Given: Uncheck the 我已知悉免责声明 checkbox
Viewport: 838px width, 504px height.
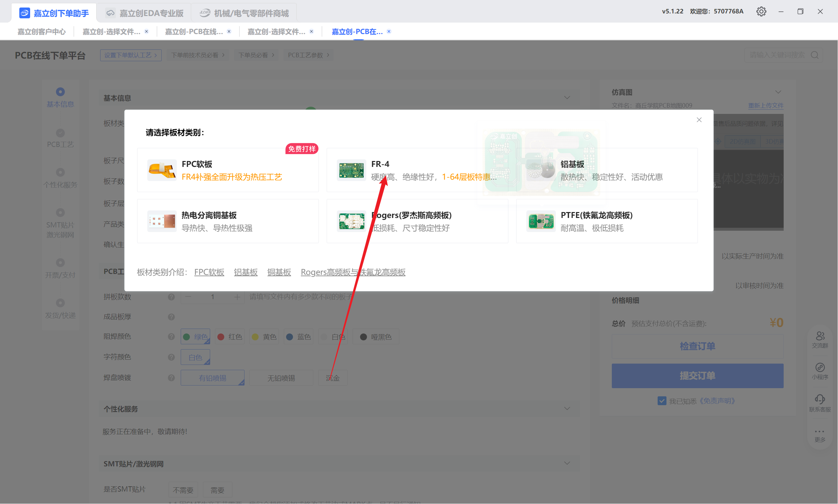Looking at the screenshot, I should coord(661,401).
